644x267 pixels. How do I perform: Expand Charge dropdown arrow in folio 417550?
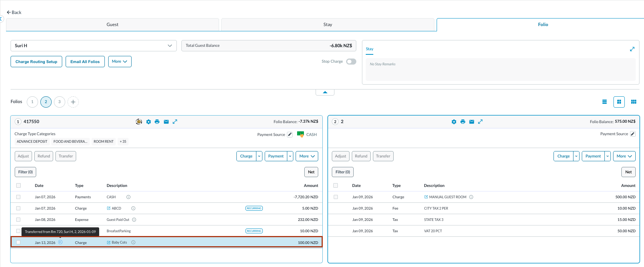pyautogui.click(x=259, y=156)
